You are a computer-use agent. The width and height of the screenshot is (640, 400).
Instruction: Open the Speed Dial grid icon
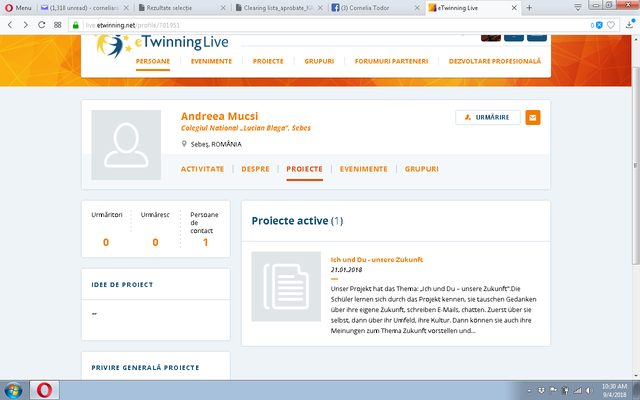click(58, 25)
